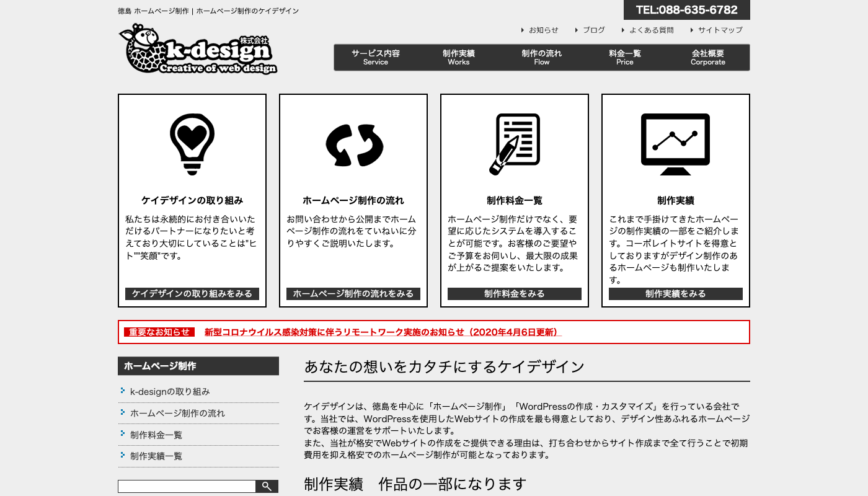
Task: Open the 制作実績 Works menu
Action: 459,57
